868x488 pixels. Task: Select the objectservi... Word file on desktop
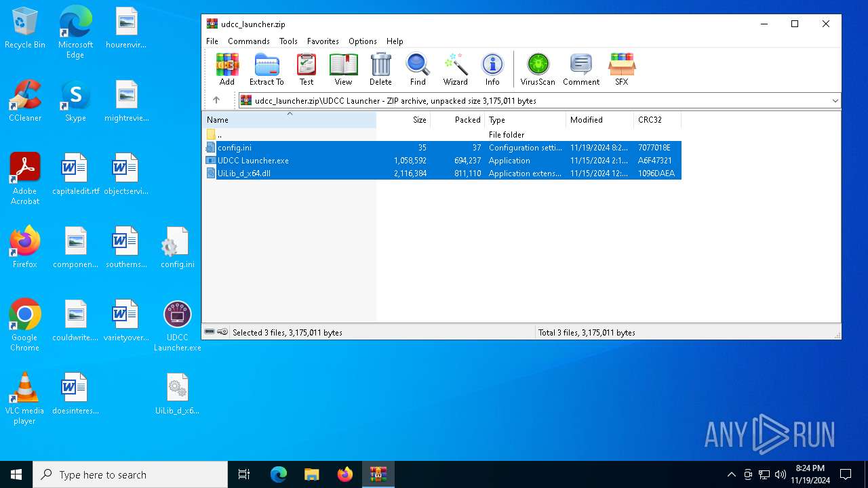pos(126,174)
